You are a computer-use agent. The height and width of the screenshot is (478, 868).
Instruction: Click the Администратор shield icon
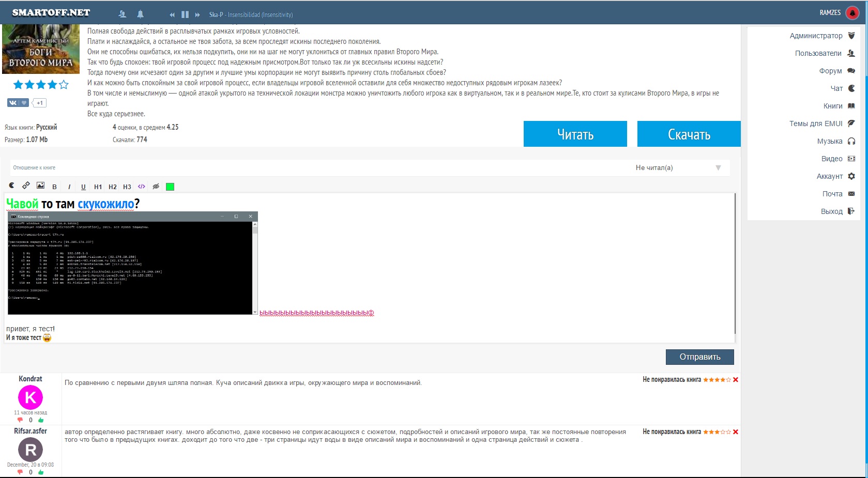[851, 36]
